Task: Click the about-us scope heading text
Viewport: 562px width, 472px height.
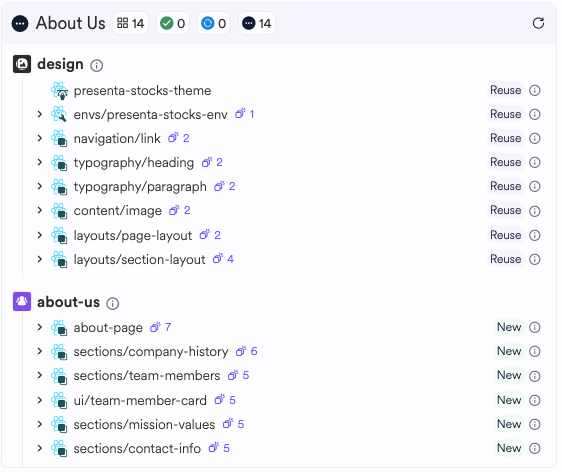Action: tap(68, 302)
